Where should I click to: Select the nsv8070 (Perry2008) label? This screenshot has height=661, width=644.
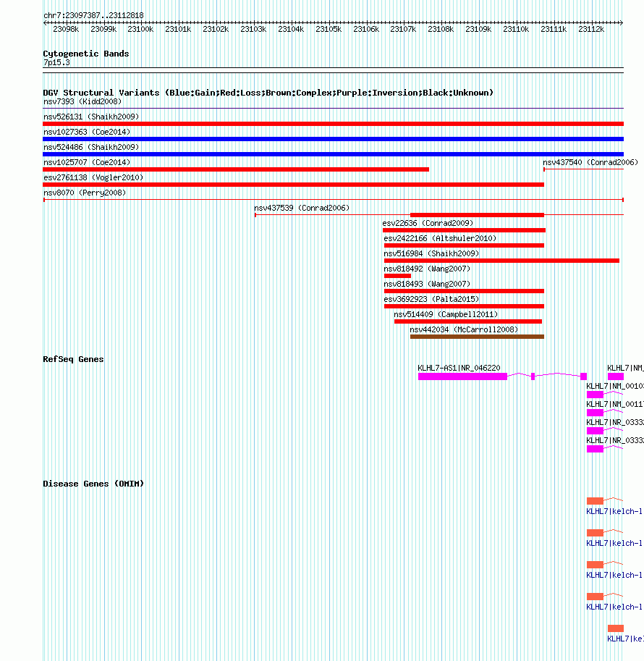(85, 193)
